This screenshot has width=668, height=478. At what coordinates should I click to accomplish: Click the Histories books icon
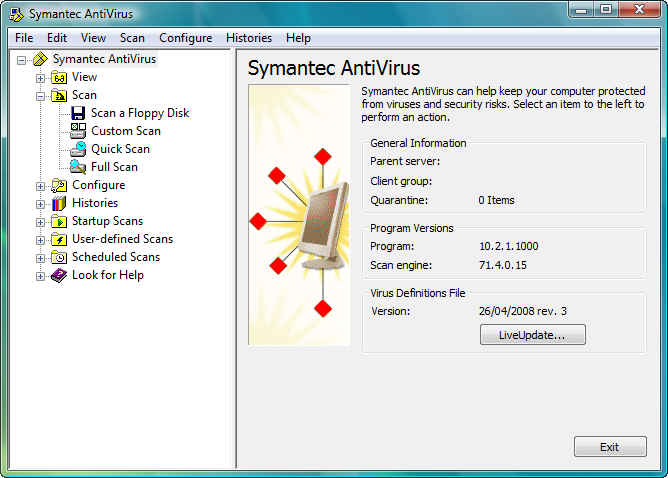[x=59, y=203]
